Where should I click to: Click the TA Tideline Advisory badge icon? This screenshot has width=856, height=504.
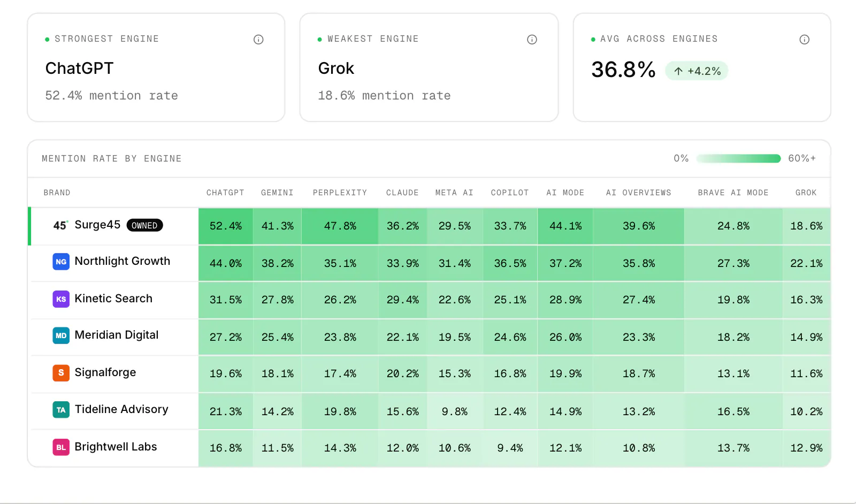tap(61, 410)
